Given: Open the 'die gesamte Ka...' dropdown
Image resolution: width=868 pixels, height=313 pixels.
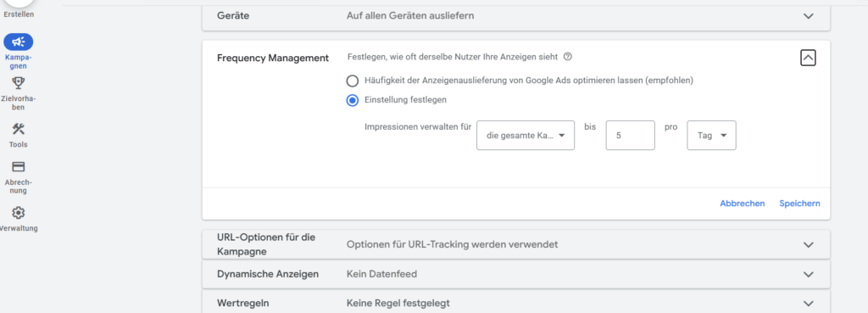Looking at the screenshot, I should pos(526,135).
